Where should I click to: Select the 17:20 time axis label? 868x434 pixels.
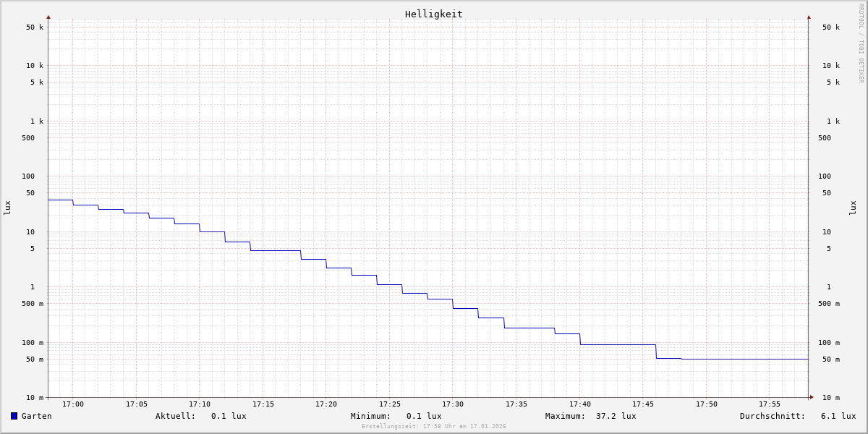[x=326, y=404]
